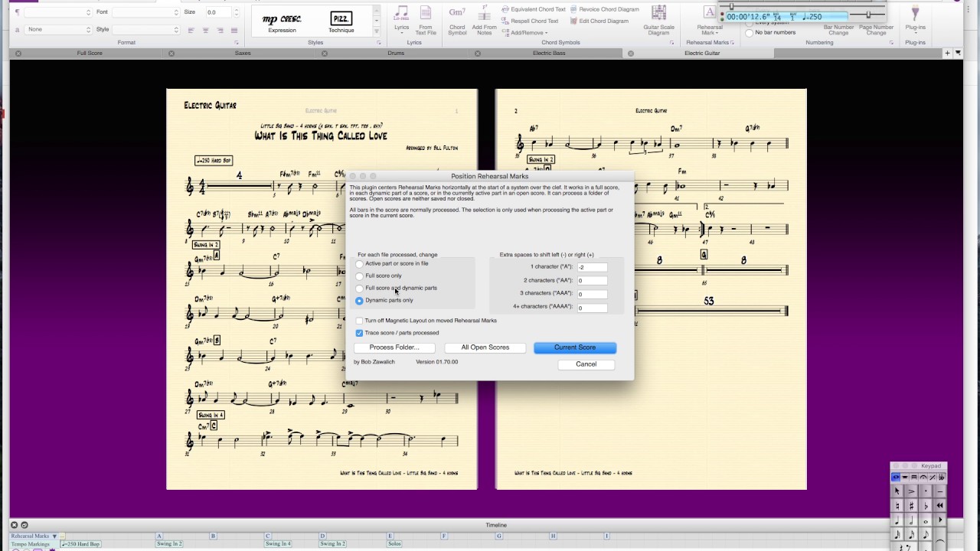Select Full score only option
Image resolution: width=980 pixels, height=551 pixels.
pos(359,276)
